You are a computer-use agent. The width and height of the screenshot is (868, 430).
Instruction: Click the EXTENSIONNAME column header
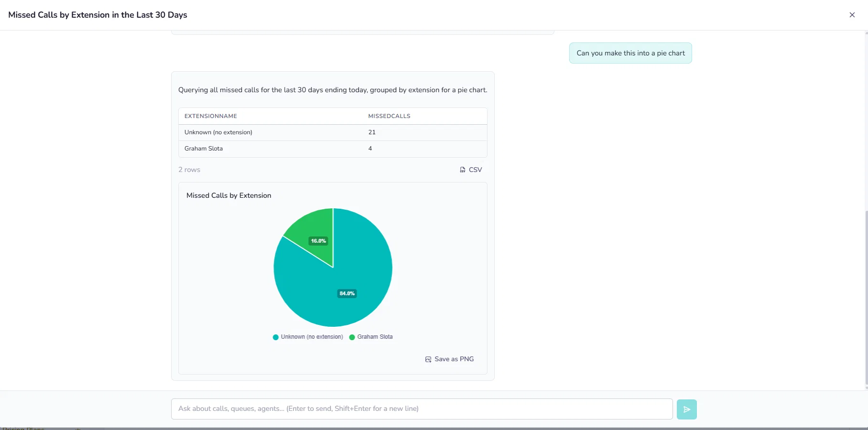click(x=211, y=116)
